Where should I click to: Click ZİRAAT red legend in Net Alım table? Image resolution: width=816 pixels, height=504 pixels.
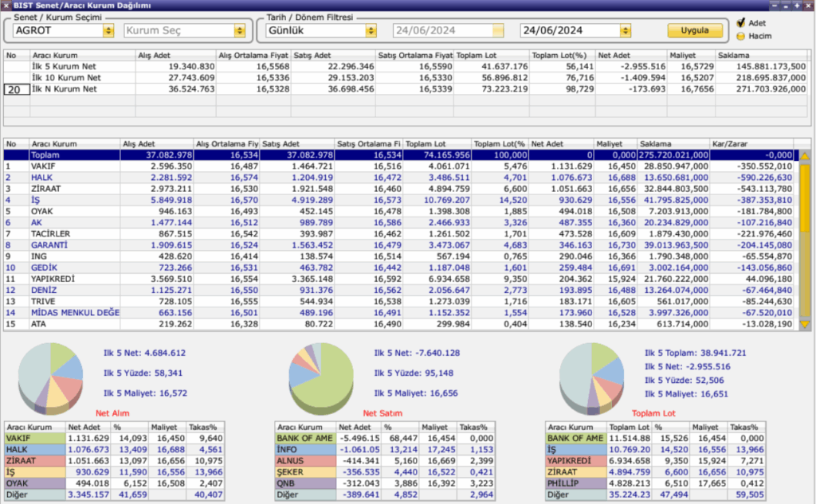point(35,461)
